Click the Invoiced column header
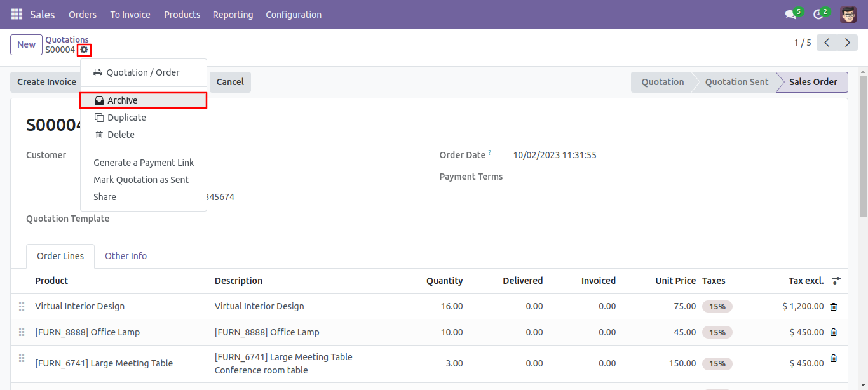 coord(599,281)
